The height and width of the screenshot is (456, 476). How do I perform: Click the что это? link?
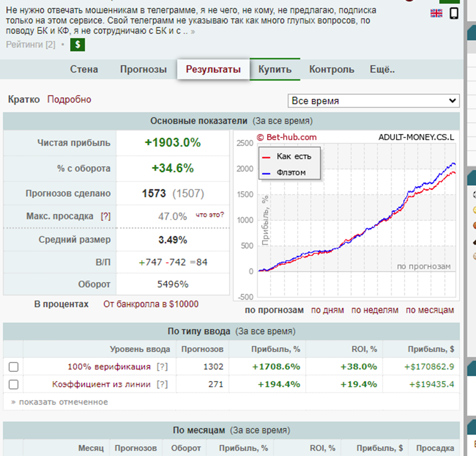(x=210, y=215)
